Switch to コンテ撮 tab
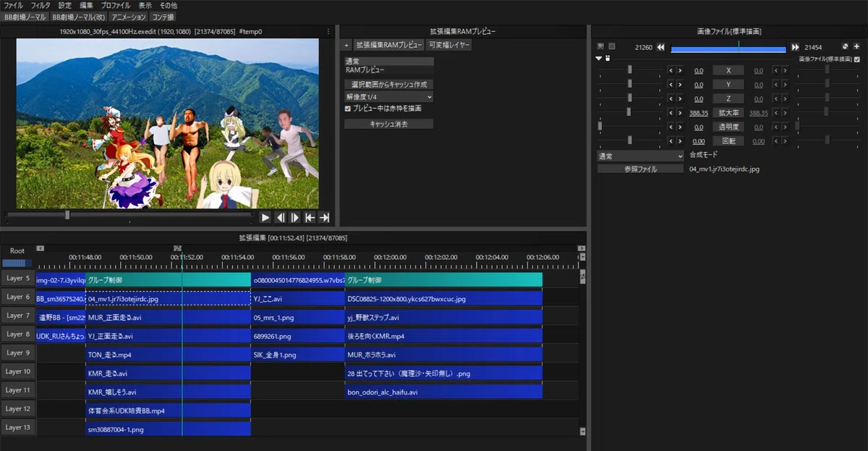The image size is (868, 451). (163, 17)
